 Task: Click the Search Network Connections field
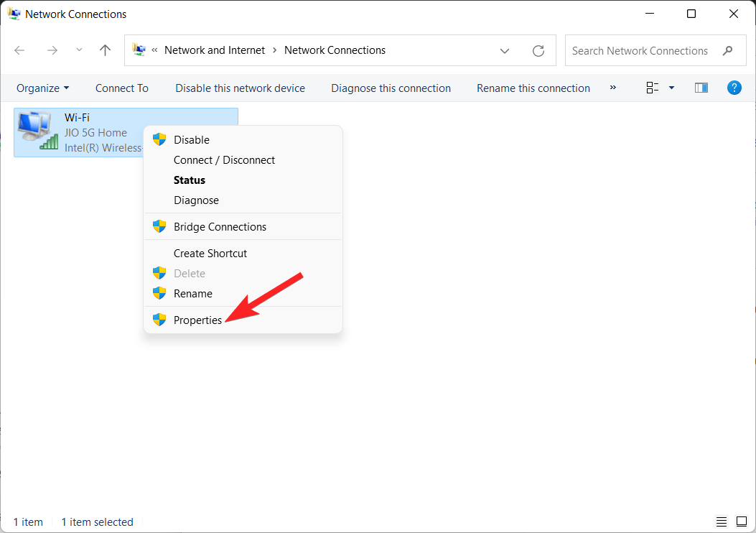639,51
